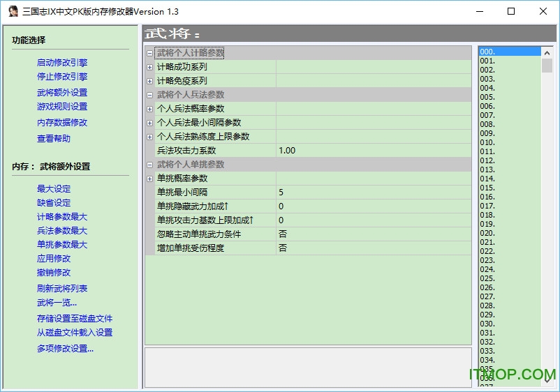
Task: Edit 单挑最小间隔 value 5
Action: point(374,193)
